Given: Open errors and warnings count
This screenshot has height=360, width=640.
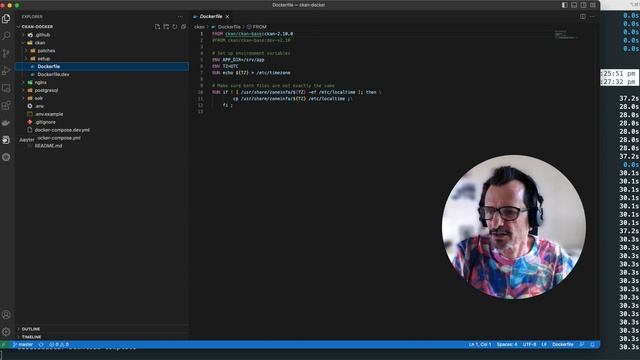Looking at the screenshot, I should pyautogui.click(x=59, y=344).
